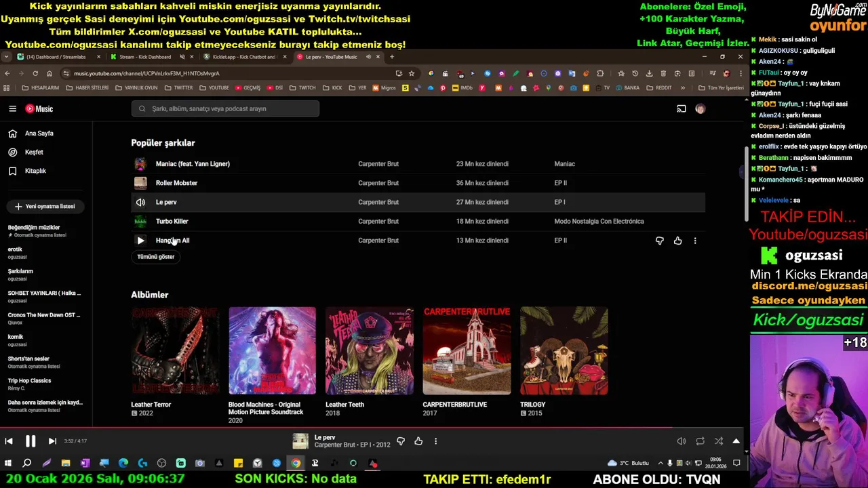Pause the currently playing song
This screenshot has width=868, height=488.
[31, 441]
